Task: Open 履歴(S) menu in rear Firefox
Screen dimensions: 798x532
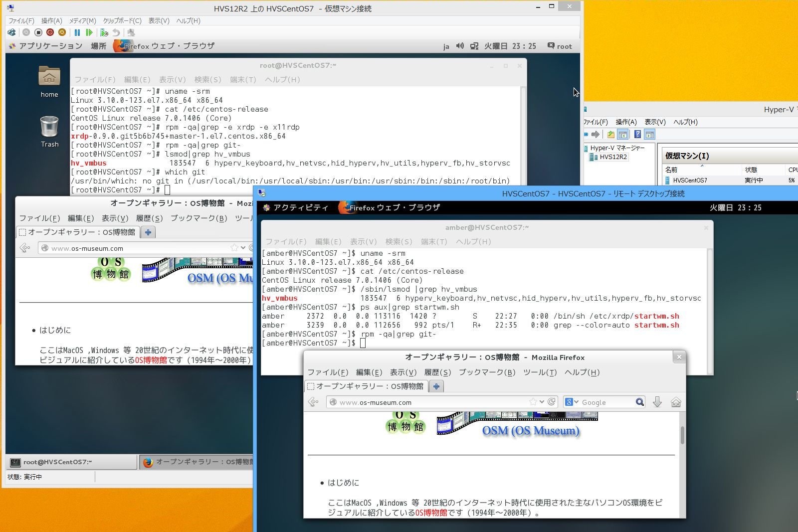Action: tap(149, 218)
